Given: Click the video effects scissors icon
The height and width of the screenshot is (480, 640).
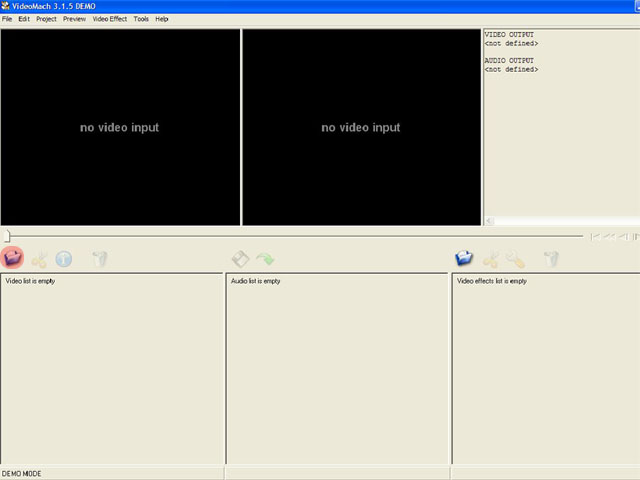Looking at the screenshot, I should (x=491, y=259).
